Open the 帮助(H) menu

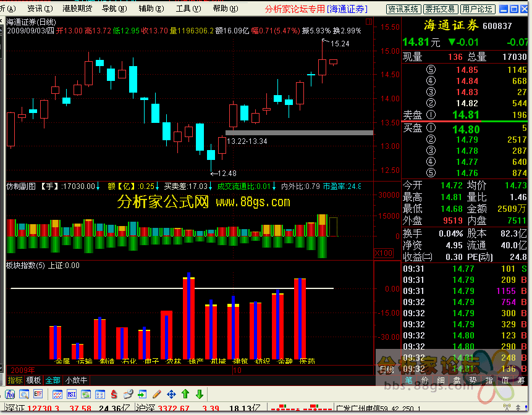tap(226, 9)
